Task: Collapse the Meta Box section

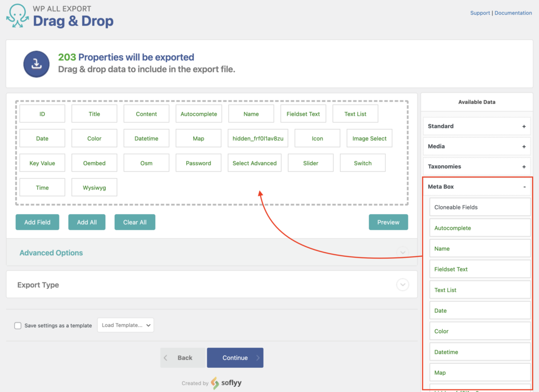Action: pyautogui.click(x=476, y=186)
